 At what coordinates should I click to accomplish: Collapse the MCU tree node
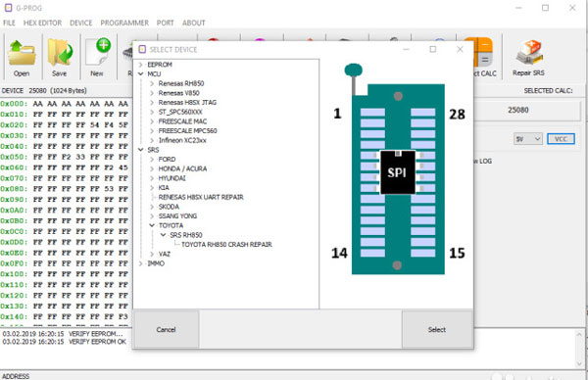click(140, 74)
